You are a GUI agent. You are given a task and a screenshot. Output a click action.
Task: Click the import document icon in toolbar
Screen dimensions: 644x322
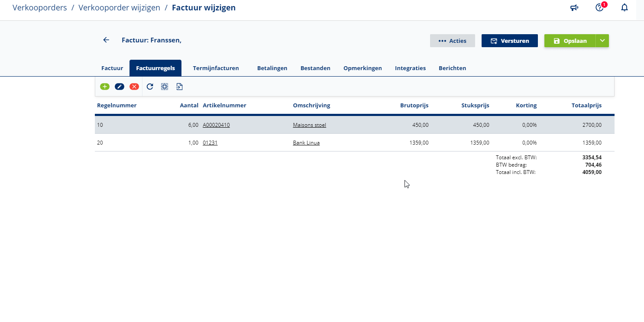(179, 87)
